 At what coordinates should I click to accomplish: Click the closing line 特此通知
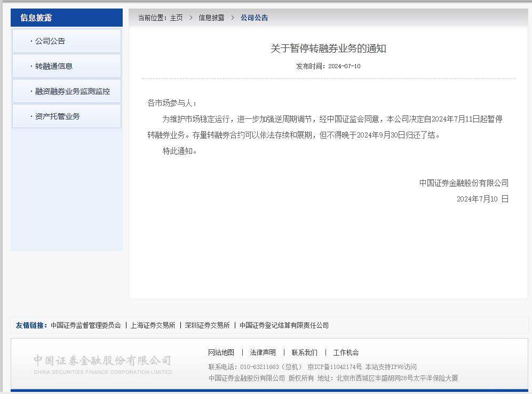(179, 151)
